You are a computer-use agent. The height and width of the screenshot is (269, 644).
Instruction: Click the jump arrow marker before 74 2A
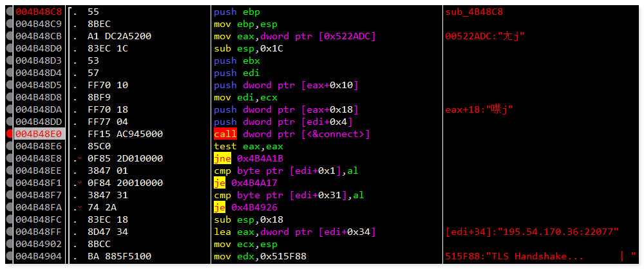coord(79,207)
